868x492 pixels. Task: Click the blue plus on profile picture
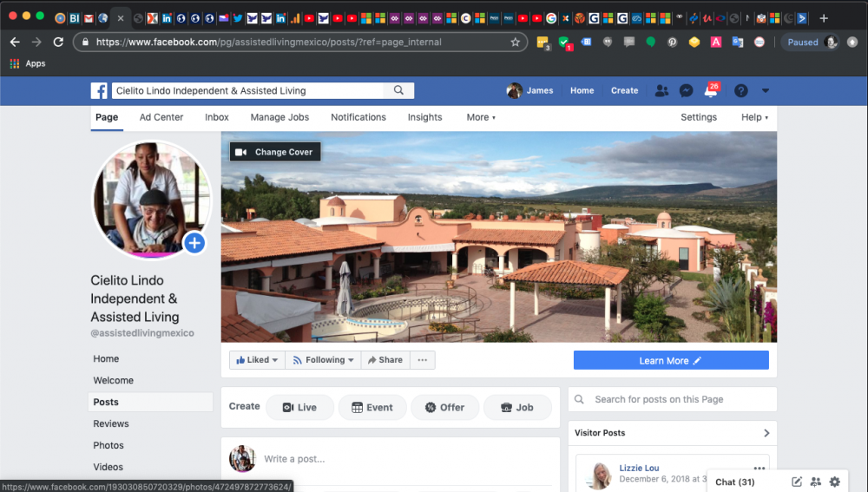point(194,243)
